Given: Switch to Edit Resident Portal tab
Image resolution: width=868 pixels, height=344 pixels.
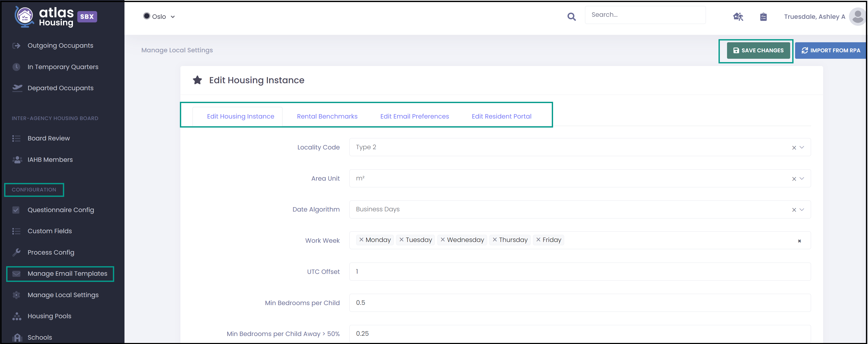Looking at the screenshot, I should pos(501,116).
